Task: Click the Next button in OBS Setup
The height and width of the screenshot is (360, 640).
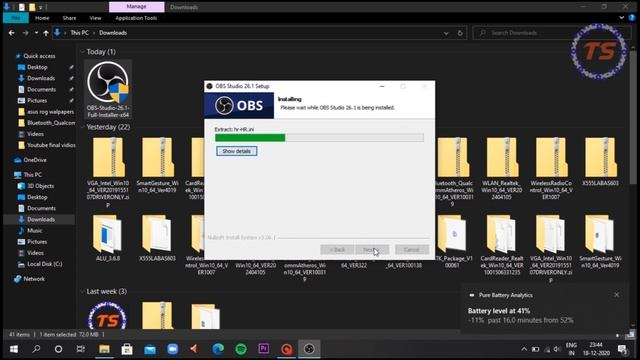Action: pyautogui.click(x=372, y=249)
